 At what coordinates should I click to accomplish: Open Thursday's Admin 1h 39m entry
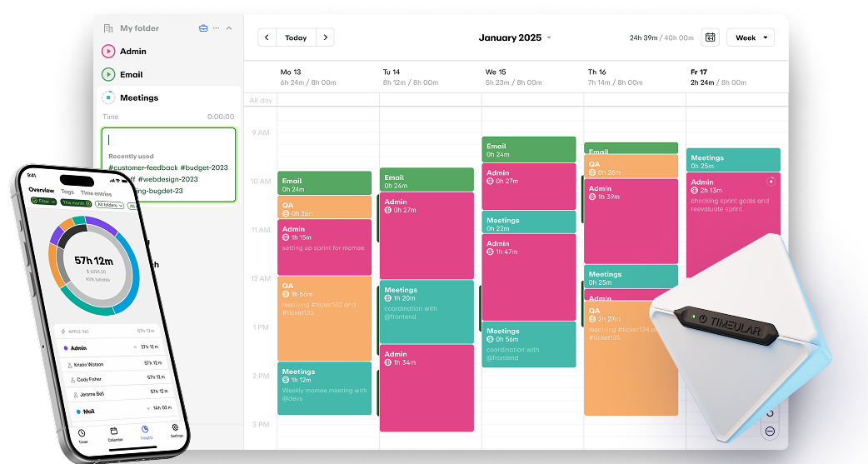point(631,222)
